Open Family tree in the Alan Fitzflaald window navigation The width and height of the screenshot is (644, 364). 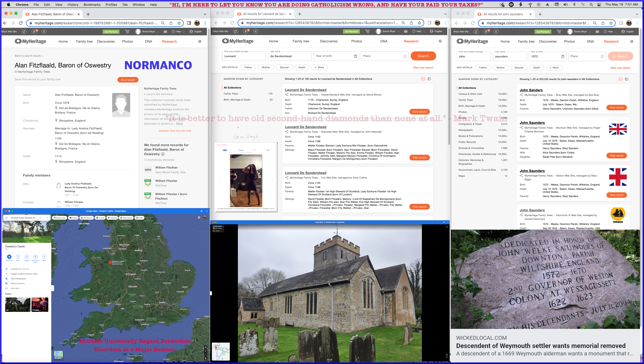tap(84, 41)
